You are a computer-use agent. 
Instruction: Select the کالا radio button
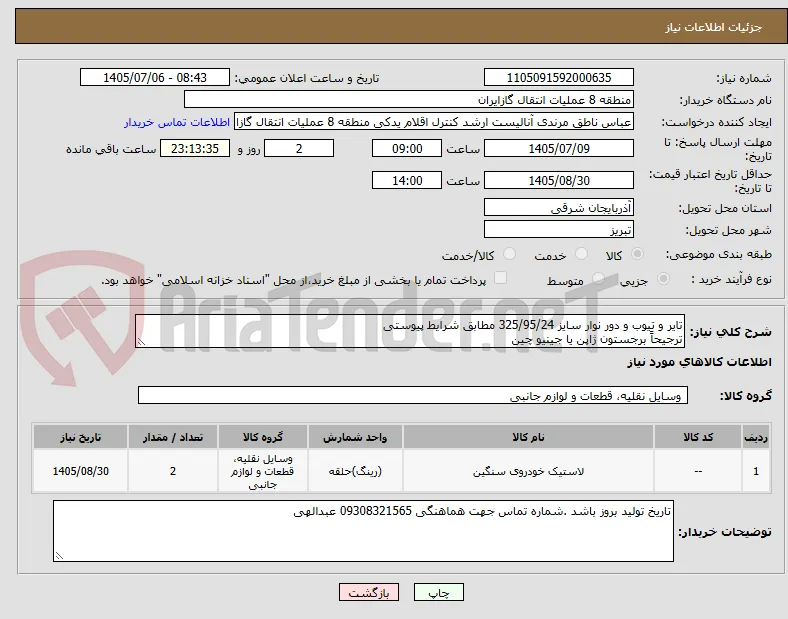point(637,254)
